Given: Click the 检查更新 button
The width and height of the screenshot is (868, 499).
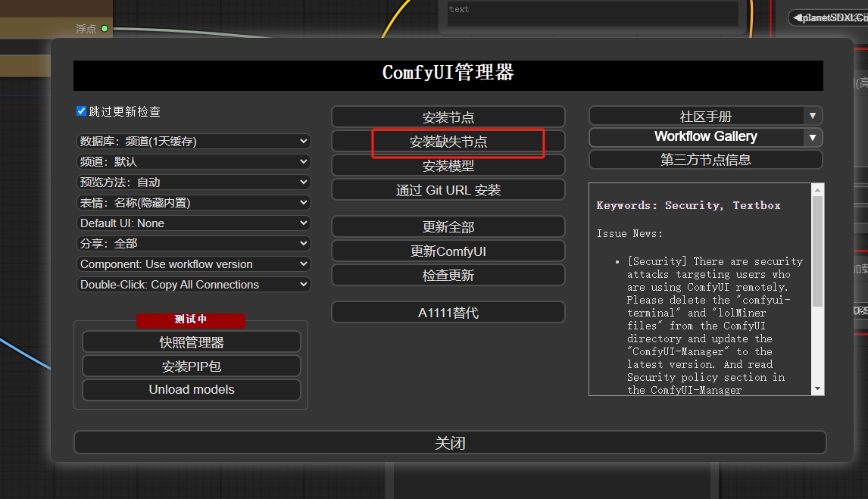Looking at the screenshot, I should click(x=448, y=275).
